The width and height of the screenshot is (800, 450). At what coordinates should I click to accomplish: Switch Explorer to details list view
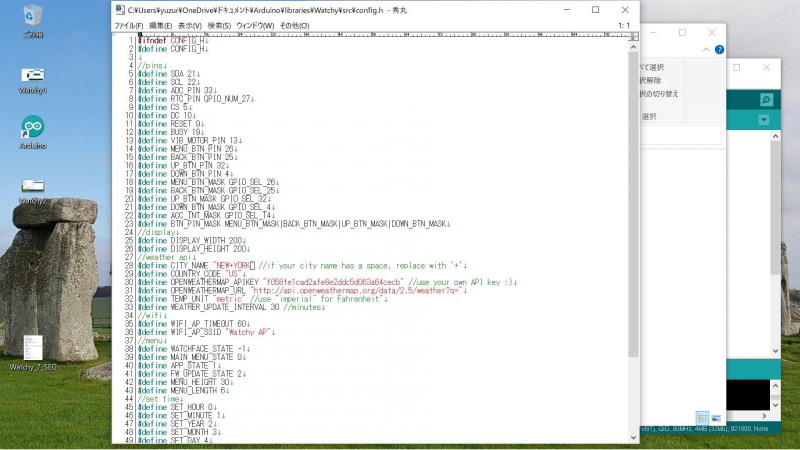pyautogui.click(x=702, y=418)
